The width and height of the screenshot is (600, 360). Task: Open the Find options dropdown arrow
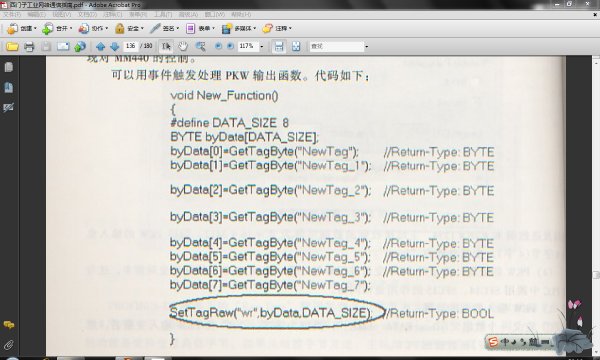[367, 47]
